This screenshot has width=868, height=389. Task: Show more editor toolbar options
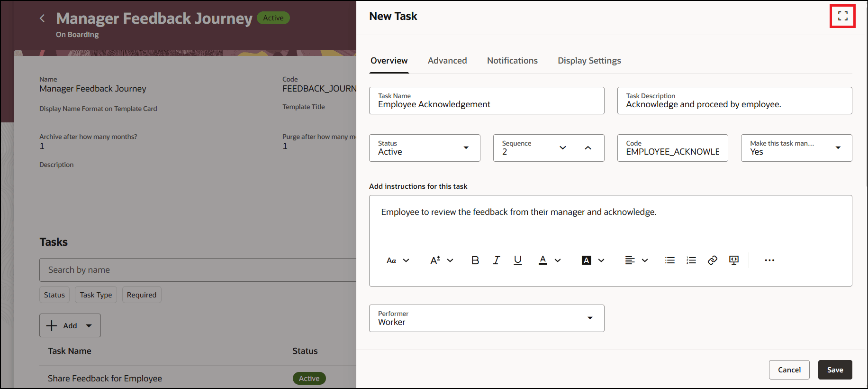769,260
